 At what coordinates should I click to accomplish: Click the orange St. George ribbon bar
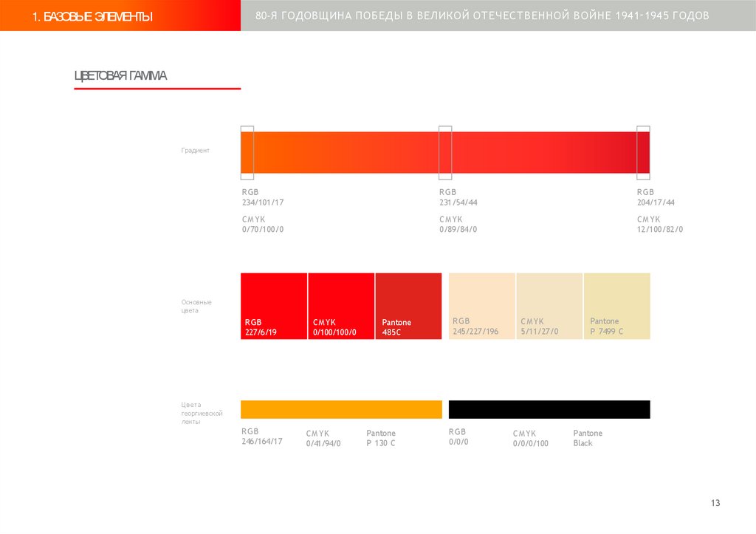click(x=341, y=409)
